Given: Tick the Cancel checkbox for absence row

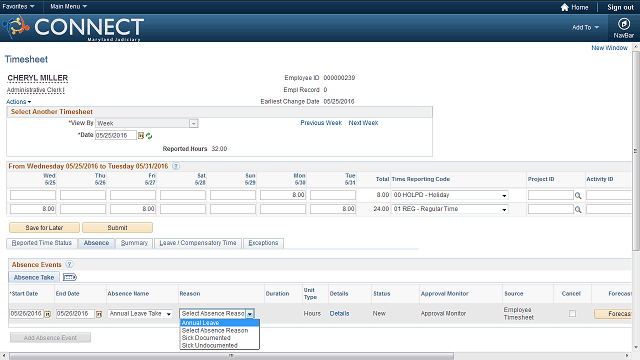Looking at the screenshot, I should click(x=572, y=313).
